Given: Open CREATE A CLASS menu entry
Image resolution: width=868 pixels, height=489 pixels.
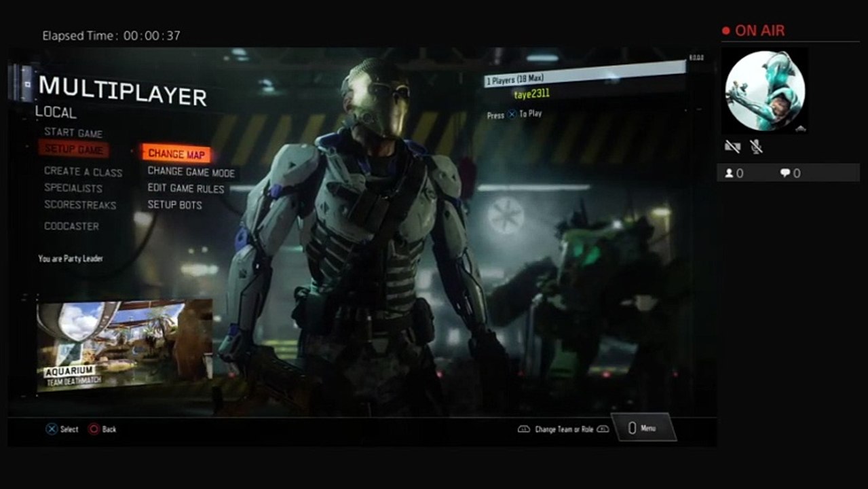Looking at the screenshot, I should coord(83,172).
